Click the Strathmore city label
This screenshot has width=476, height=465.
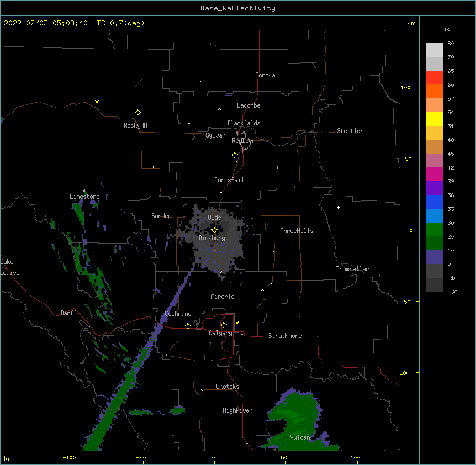pyautogui.click(x=285, y=336)
